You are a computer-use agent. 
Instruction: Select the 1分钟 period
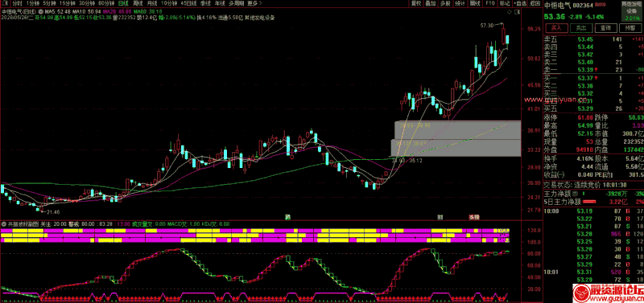pos(33,4)
